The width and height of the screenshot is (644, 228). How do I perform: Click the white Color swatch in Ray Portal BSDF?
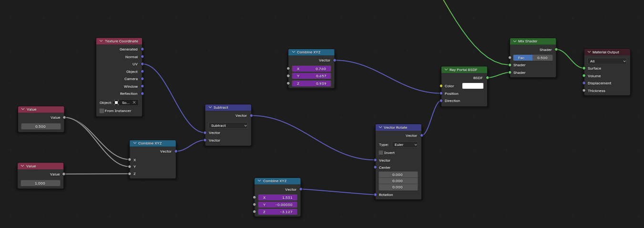(473, 86)
